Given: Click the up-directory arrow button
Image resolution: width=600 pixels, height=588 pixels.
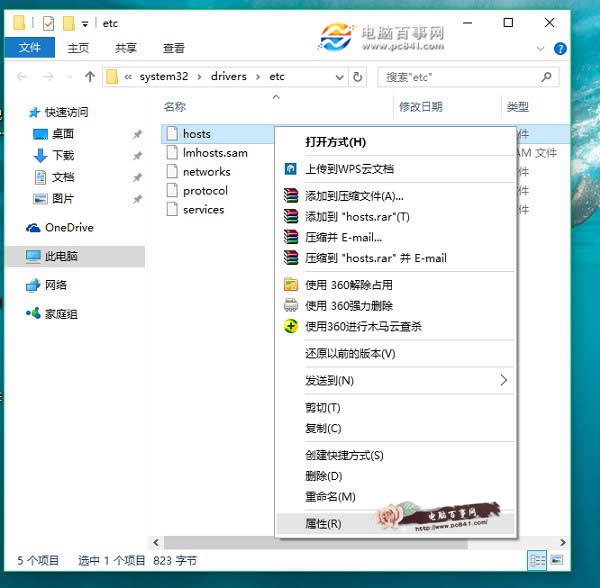Looking at the screenshot, I should click(x=90, y=77).
